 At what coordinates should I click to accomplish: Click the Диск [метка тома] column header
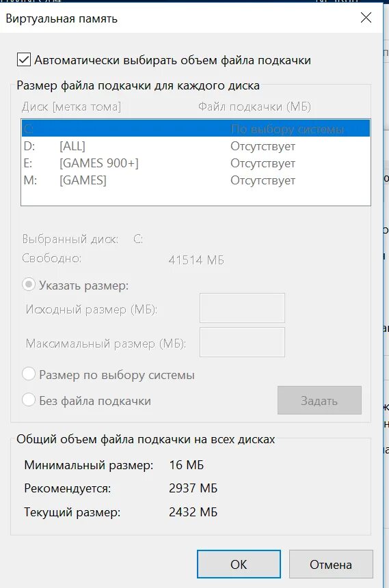pos(71,107)
